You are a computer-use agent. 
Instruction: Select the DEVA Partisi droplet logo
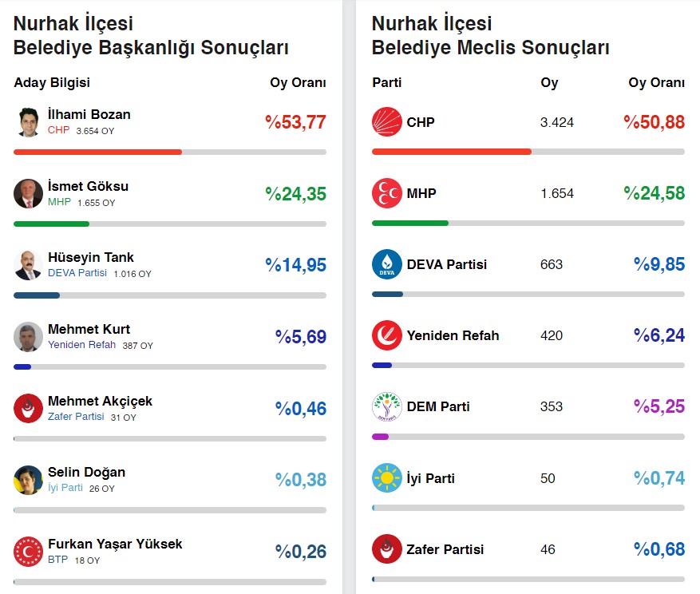[x=387, y=264]
